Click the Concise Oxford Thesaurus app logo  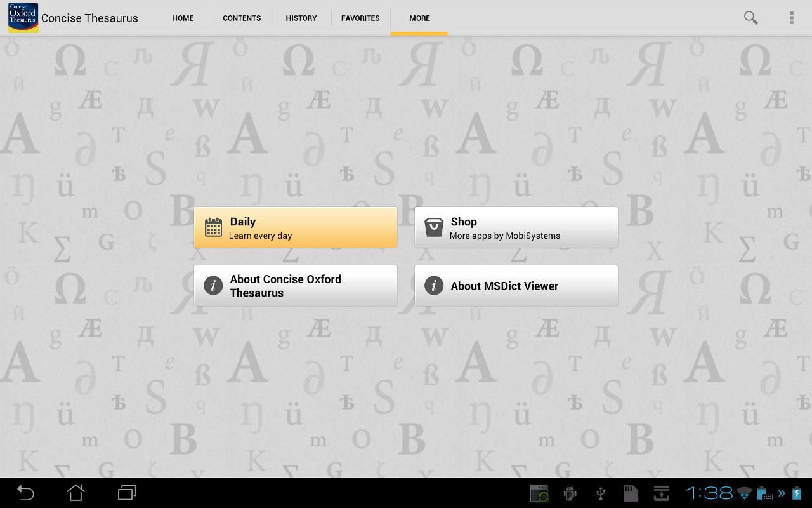(x=23, y=18)
